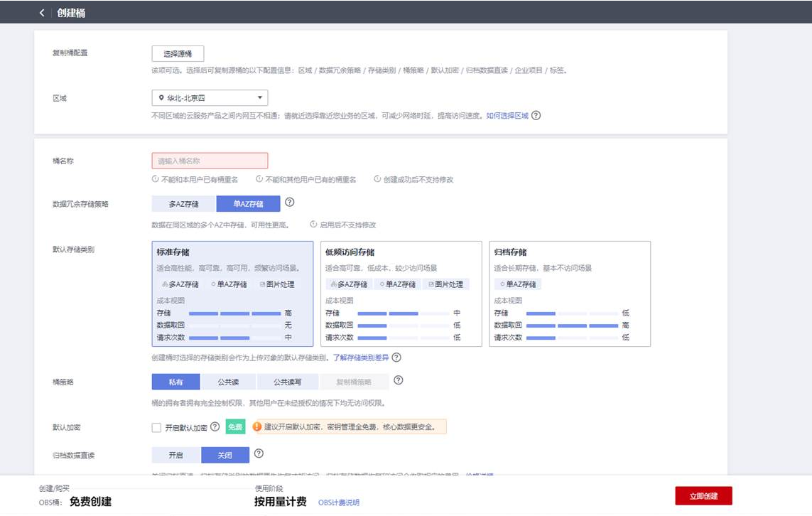The width and height of the screenshot is (812, 516).
Task: Switch 归档数据直读 to 开启
Action: [176, 455]
